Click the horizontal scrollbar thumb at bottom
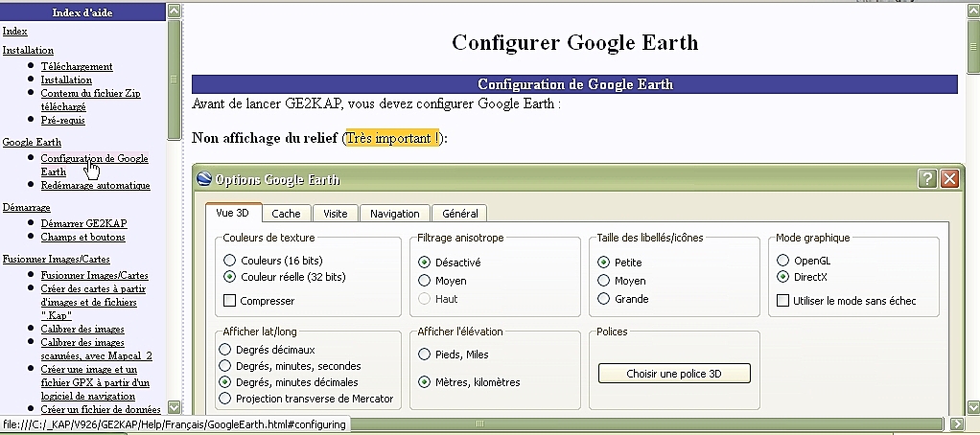Screen dimensions: 980x435 [x=478, y=424]
